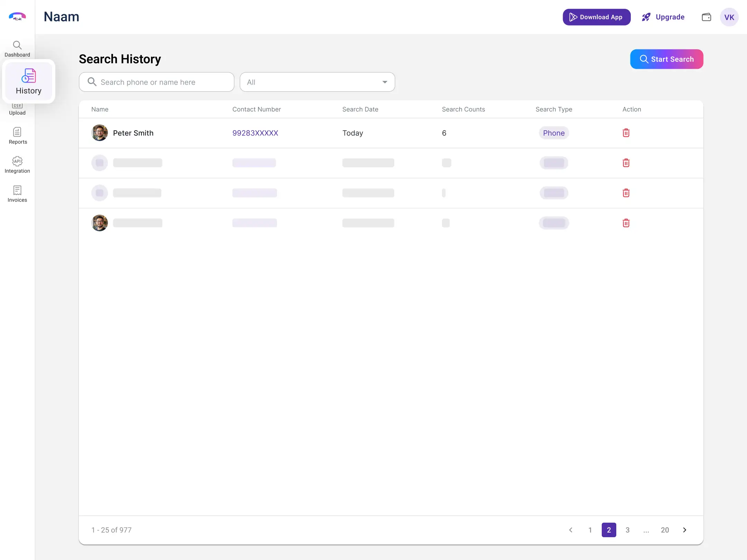Jump to page 20 in pagination
The width and height of the screenshot is (747, 560).
click(x=665, y=530)
